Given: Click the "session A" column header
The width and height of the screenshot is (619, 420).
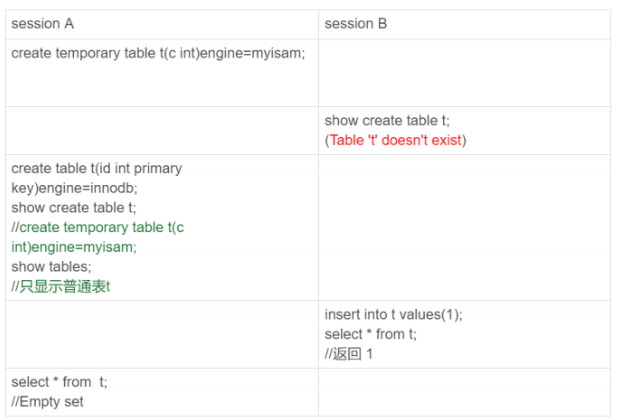Looking at the screenshot, I should (42, 23).
